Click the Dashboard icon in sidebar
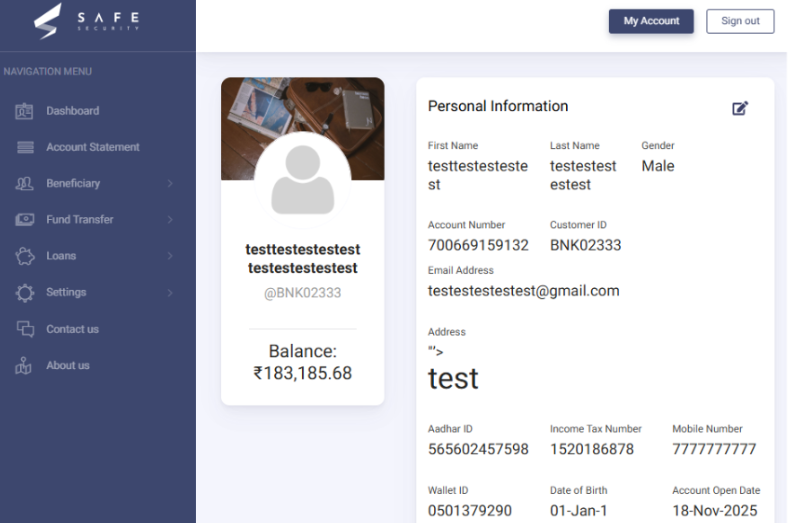The image size is (792, 523). pos(24,111)
